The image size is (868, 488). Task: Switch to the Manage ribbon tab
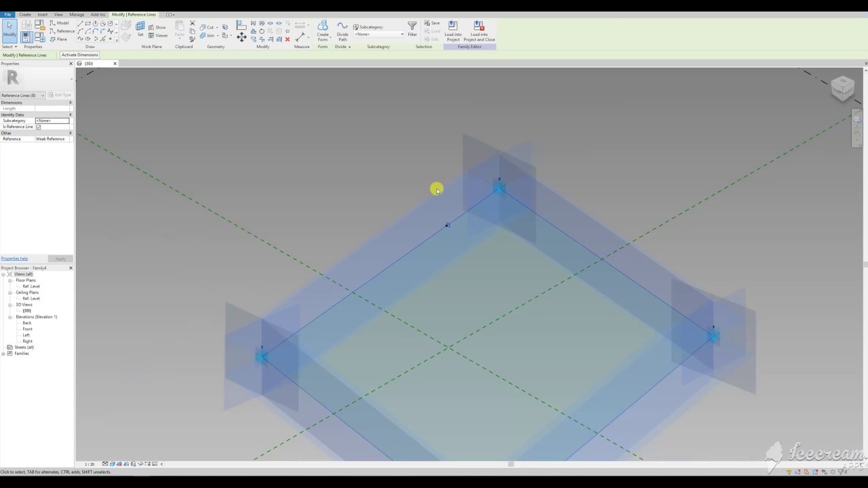tap(77, 14)
